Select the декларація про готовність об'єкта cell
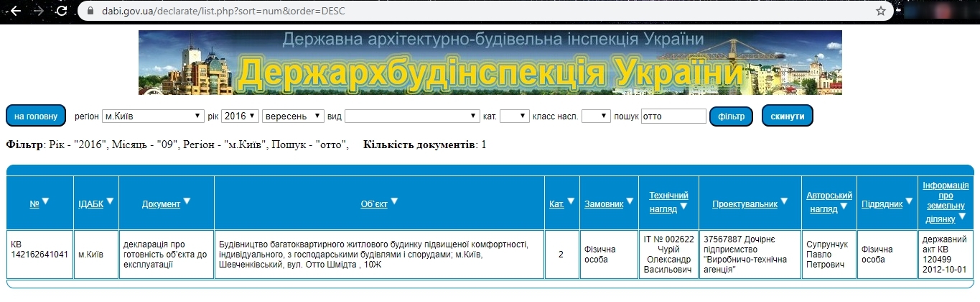980x302 pixels. (x=167, y=255)
